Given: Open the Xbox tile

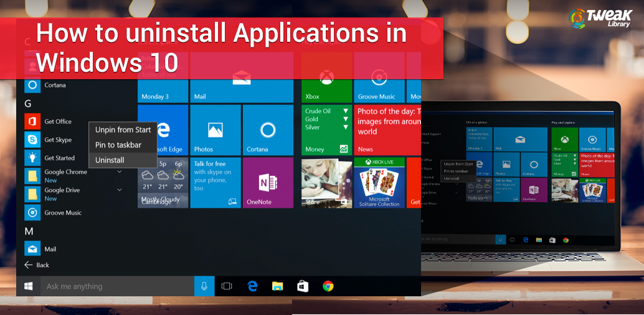Looking at the screenshot, I should 327,77.
